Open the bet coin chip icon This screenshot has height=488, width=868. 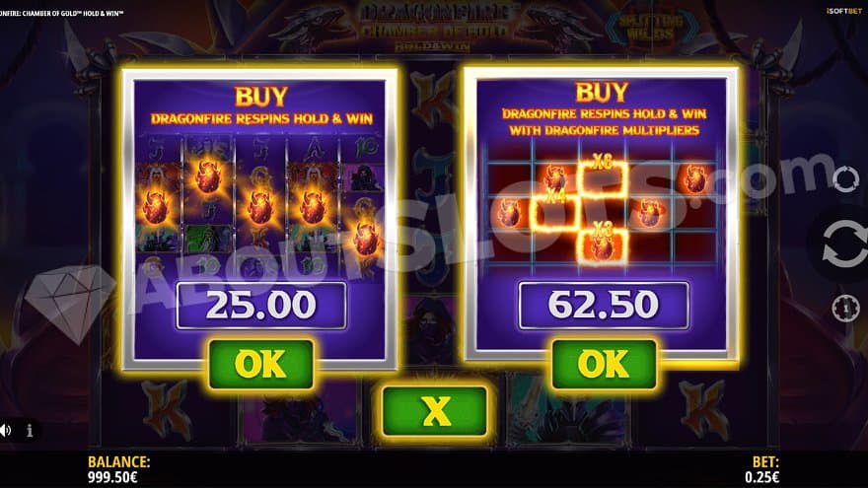(x=846, y=309)
